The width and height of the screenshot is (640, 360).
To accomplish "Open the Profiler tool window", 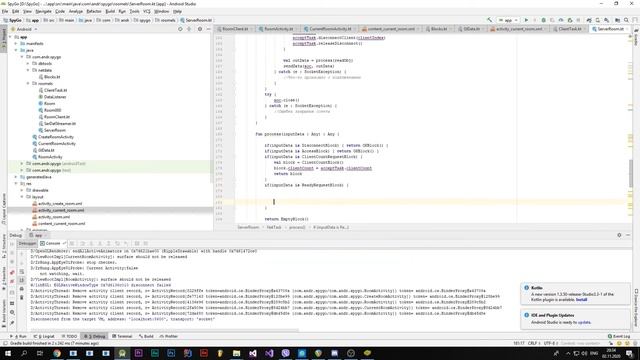I will (x=169, y=336).
